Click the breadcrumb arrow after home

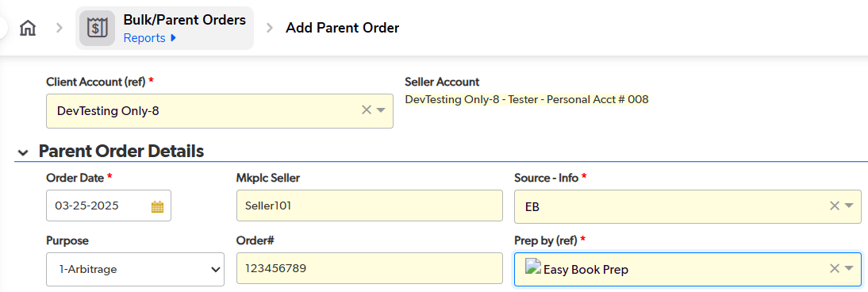point(60,28)
